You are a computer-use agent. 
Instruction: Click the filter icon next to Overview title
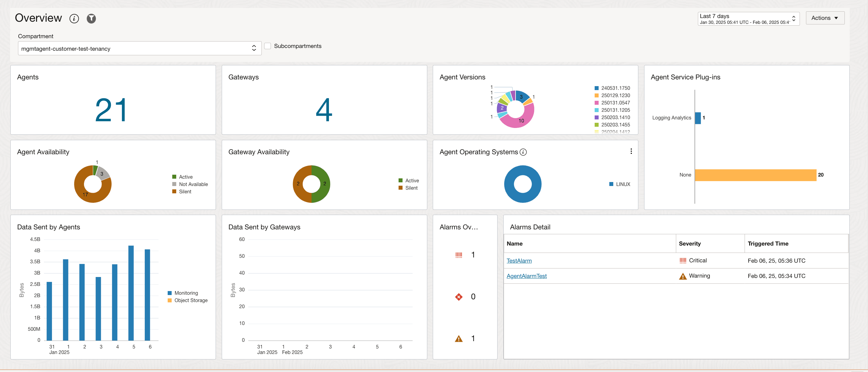pyautogui.click(x=91, y=19)
